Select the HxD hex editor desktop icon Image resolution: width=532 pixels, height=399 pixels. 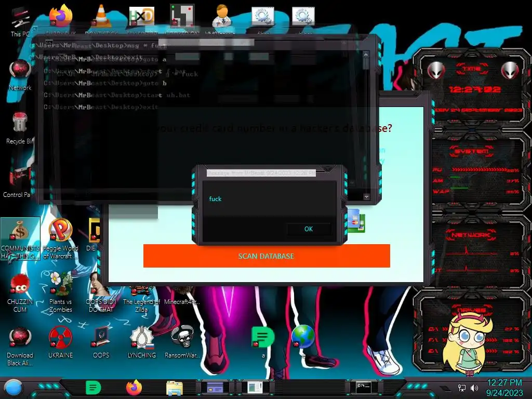tap(141, 16)
